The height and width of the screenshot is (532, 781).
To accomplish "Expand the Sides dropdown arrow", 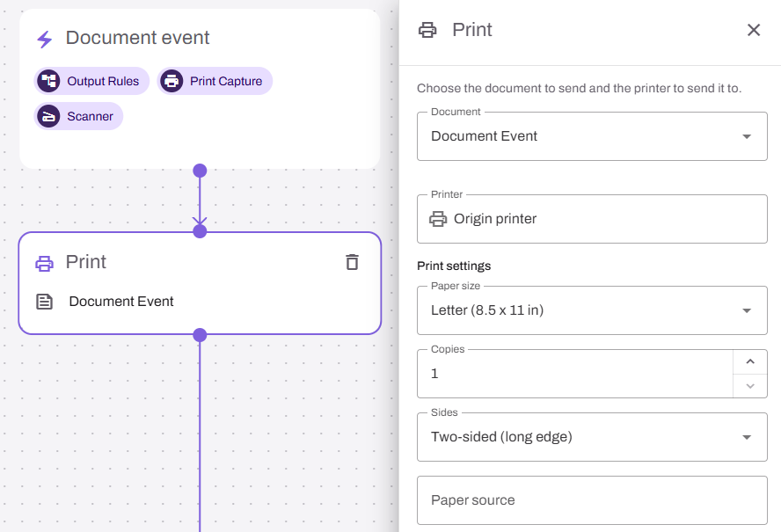I will [746, 437].
